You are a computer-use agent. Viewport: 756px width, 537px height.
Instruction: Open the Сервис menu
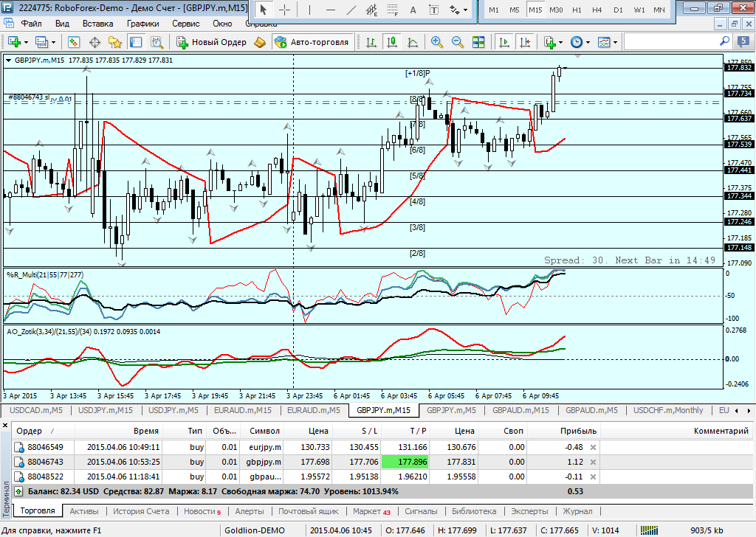click(x=185, y=24)
